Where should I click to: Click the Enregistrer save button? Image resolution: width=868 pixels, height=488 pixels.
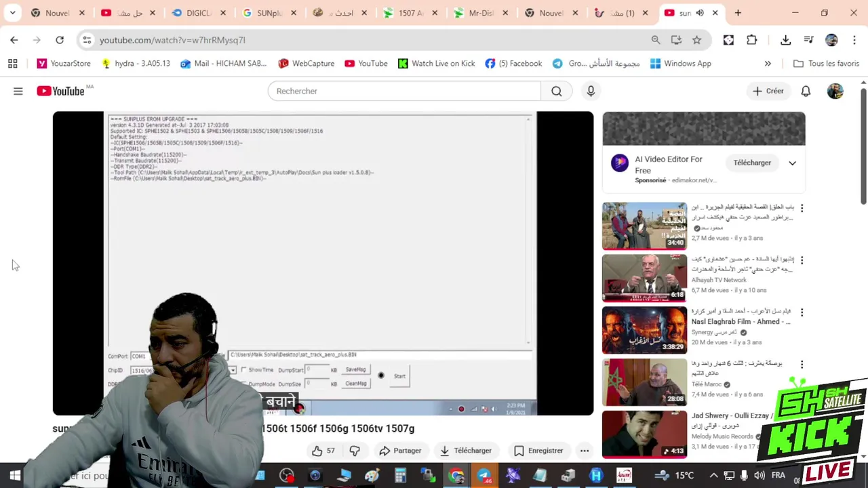coord(539,451)
